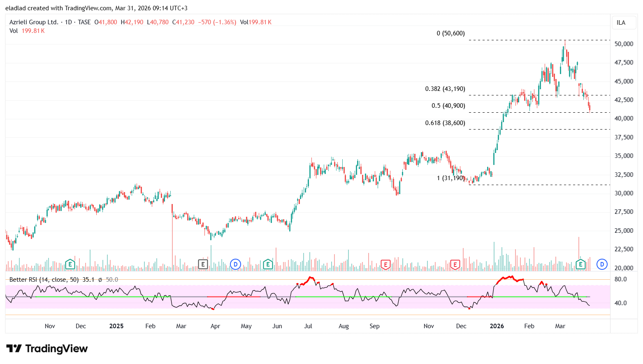Click the low value L40,780

[x=158, y=22]
